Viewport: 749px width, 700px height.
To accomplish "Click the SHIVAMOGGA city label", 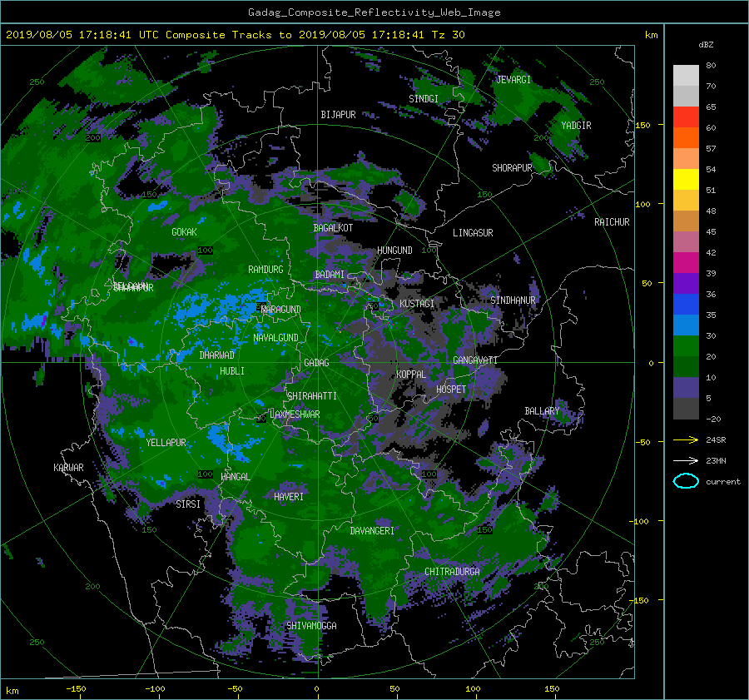I will pyautogui.click(x=311, y=626).
